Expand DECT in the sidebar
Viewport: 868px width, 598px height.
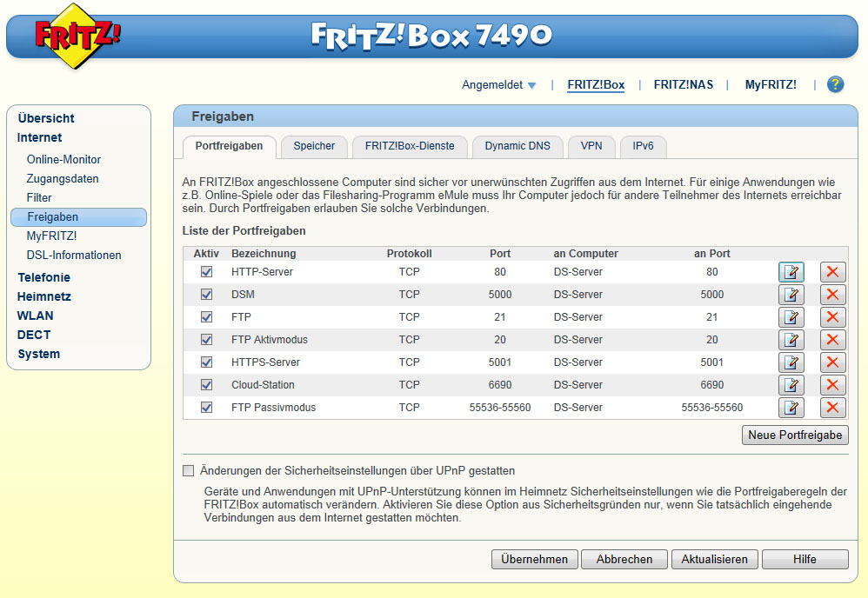click(x=34, y=335)
